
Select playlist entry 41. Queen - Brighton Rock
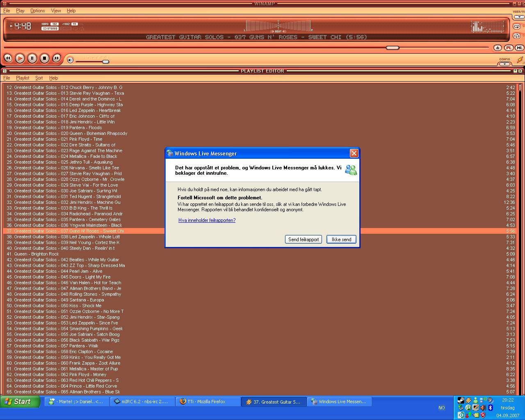point(259,254)
